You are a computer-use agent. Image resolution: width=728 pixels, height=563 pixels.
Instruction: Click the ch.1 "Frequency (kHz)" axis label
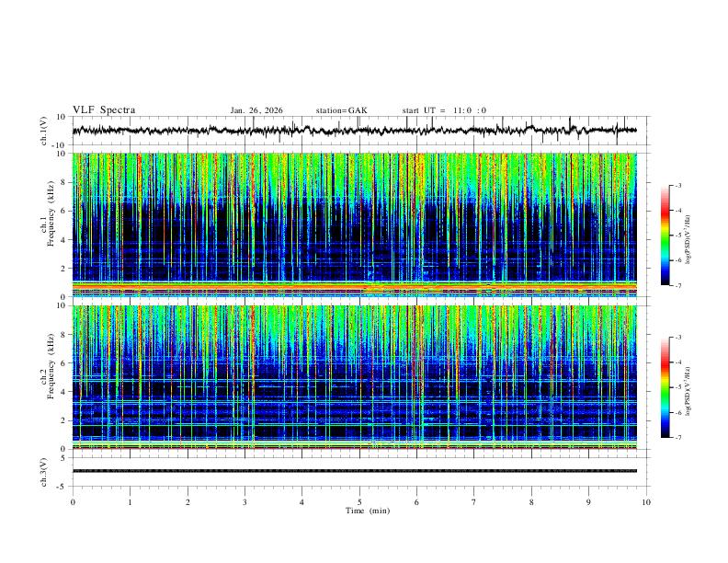(51, 213)
